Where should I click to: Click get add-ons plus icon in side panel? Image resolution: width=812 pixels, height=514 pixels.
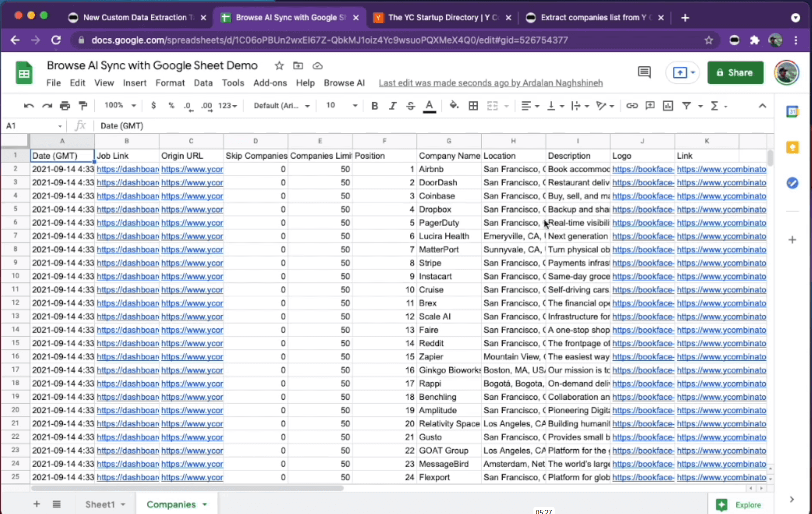792,240
